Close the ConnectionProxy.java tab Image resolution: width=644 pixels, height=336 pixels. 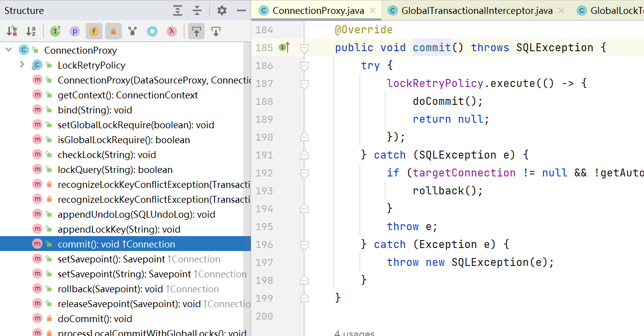(x=373, y=10)
